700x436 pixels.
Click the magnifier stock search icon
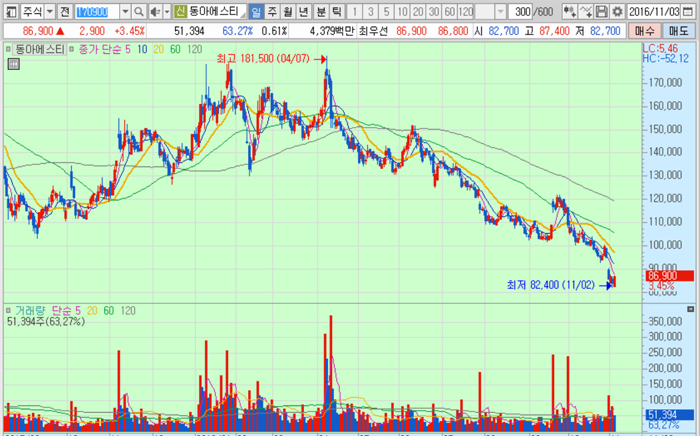140,11
